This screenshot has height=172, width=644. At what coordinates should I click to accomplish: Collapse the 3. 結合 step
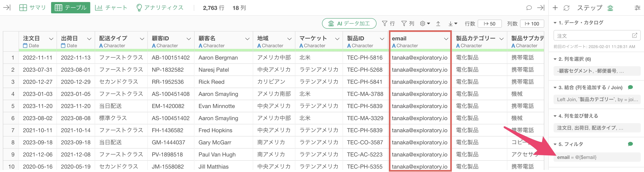(x=555, y=87)
